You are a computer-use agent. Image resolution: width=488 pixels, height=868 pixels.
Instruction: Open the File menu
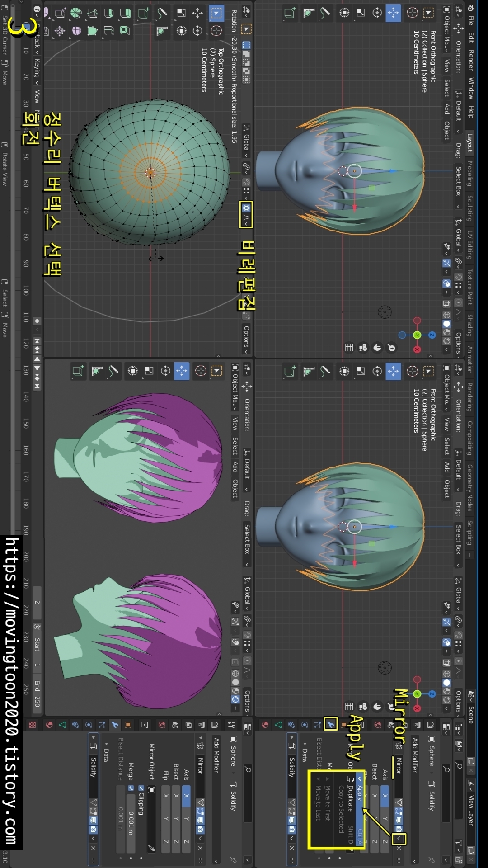pos(471,20)
